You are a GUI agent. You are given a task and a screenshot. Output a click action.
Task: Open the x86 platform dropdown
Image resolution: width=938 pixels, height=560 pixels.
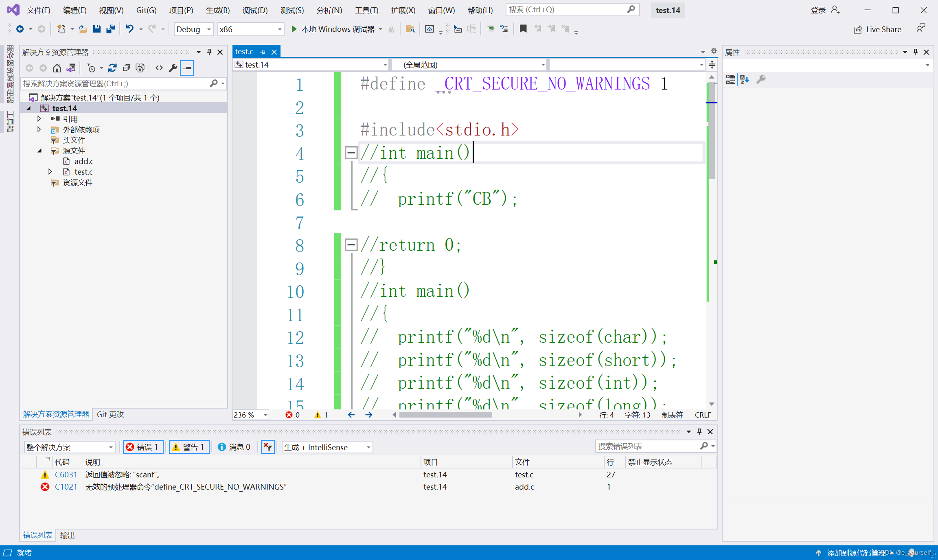(x=250, y=29)
